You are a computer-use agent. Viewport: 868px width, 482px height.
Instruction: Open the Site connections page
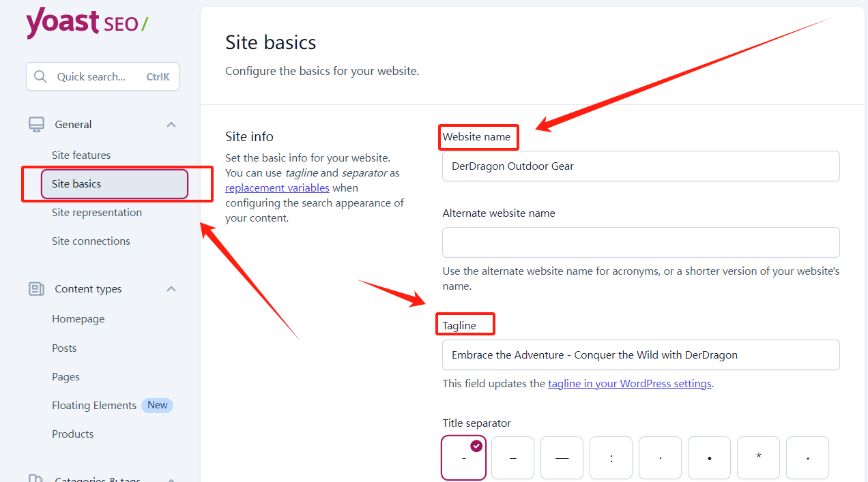click(x=91, y=241)
